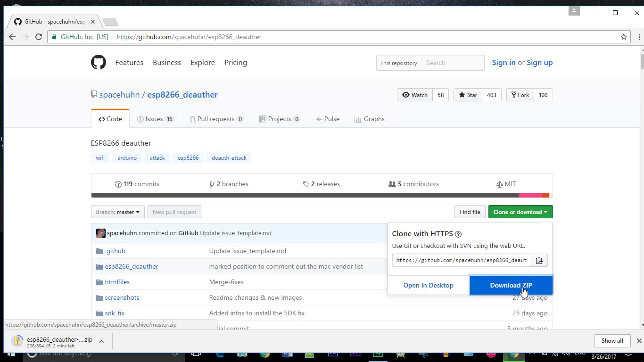Choose Open in Desktop
The width and height of the screenshot is (644, 362).
pyautogui.click(x=428, y=285)
